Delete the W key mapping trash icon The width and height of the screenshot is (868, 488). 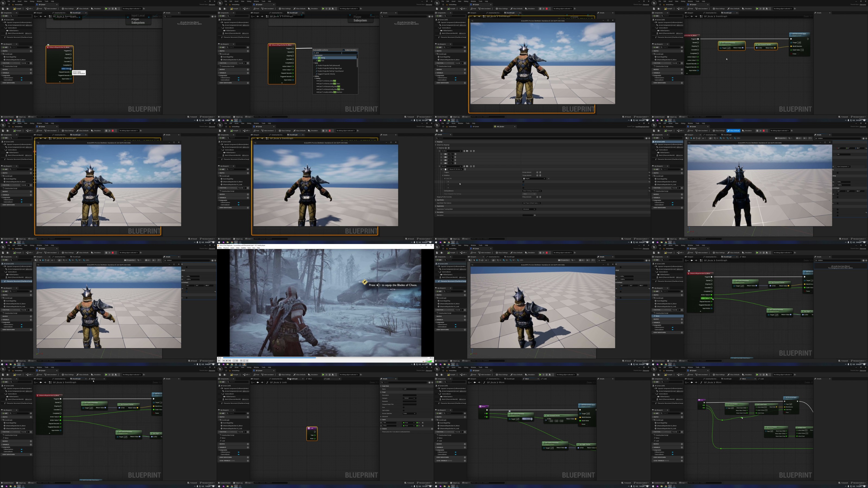click(456, 154)
